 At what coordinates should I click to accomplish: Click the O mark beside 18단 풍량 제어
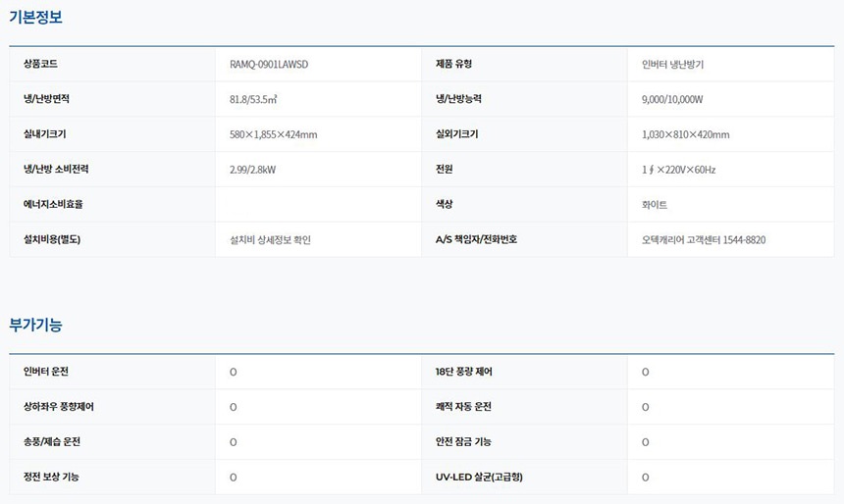pyautogui.click(x=645, y=373)
